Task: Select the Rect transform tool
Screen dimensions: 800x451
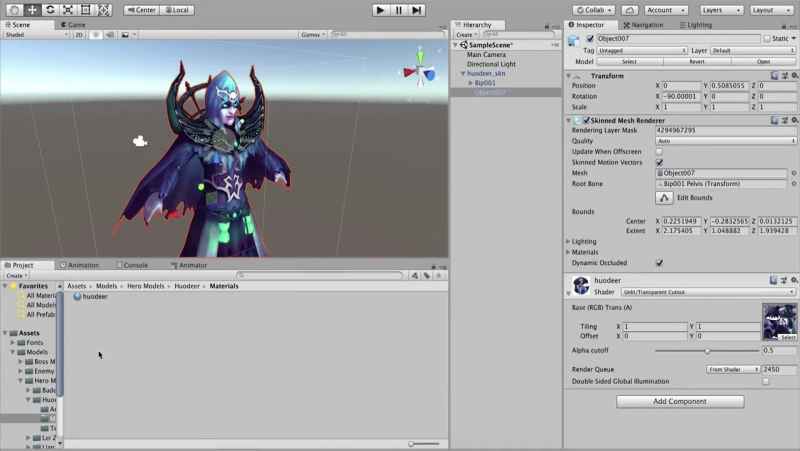Action: (x=86, y=10)
